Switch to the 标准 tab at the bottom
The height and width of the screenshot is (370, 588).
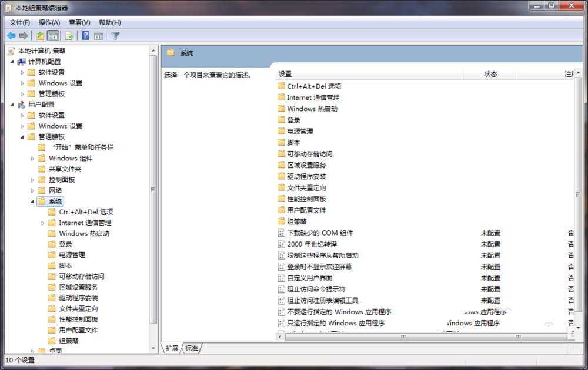(191, 348)
